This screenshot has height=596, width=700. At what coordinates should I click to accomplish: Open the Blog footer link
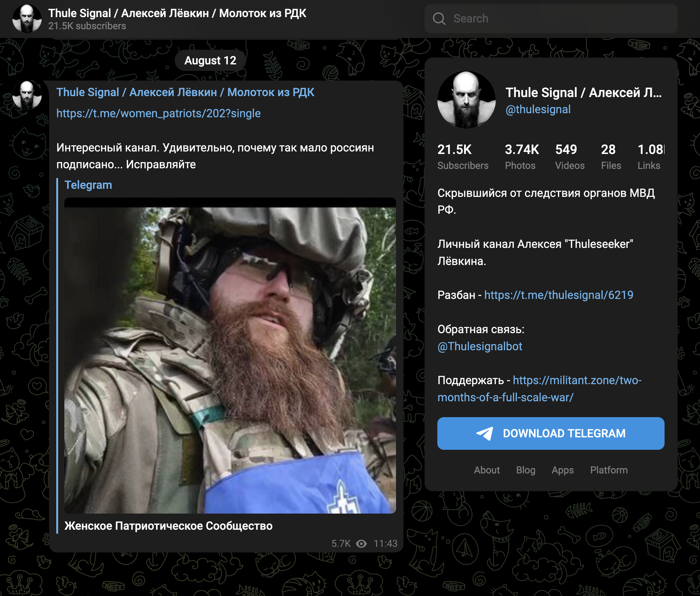[525, 470]
